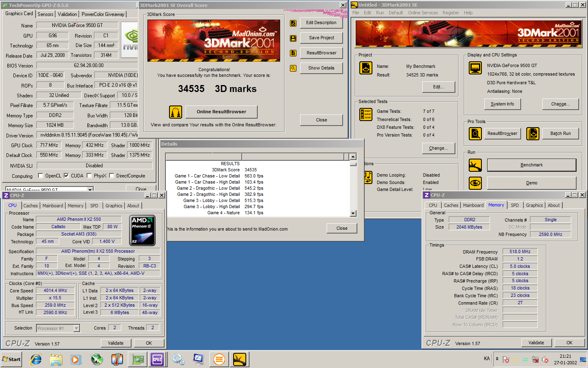
Task: Click the Display and CPU Settings monitor icon
Action: click(x=475, y=68)
